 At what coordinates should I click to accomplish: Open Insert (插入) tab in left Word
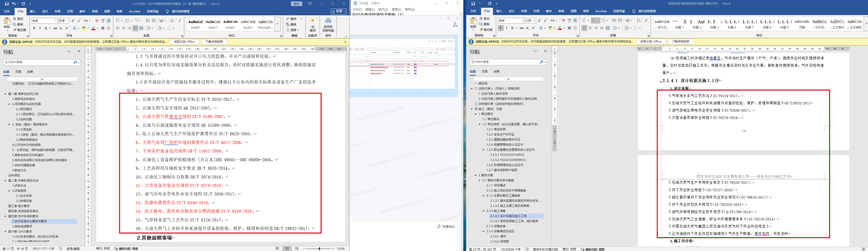click(x=33, y=11)
